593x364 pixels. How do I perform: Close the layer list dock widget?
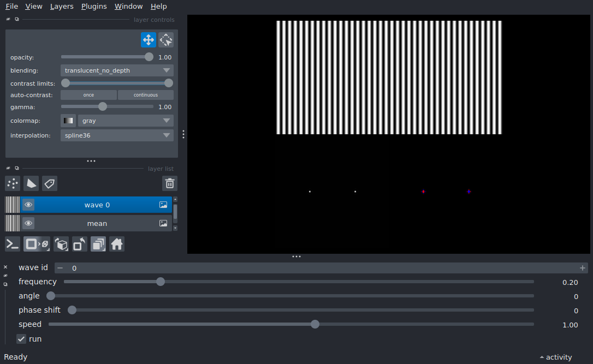pos(8,168)
